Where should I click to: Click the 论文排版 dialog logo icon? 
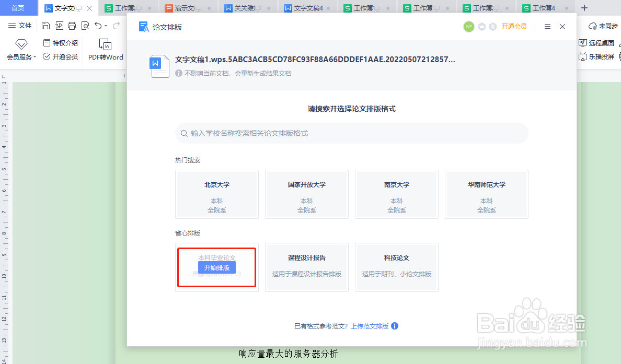coord(144,27)
